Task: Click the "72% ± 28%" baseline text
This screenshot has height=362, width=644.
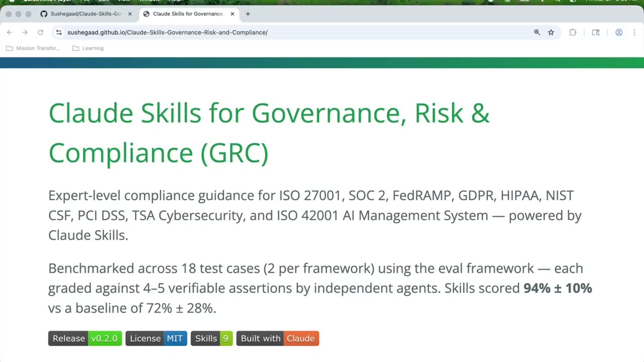Action: pos(180,308)
